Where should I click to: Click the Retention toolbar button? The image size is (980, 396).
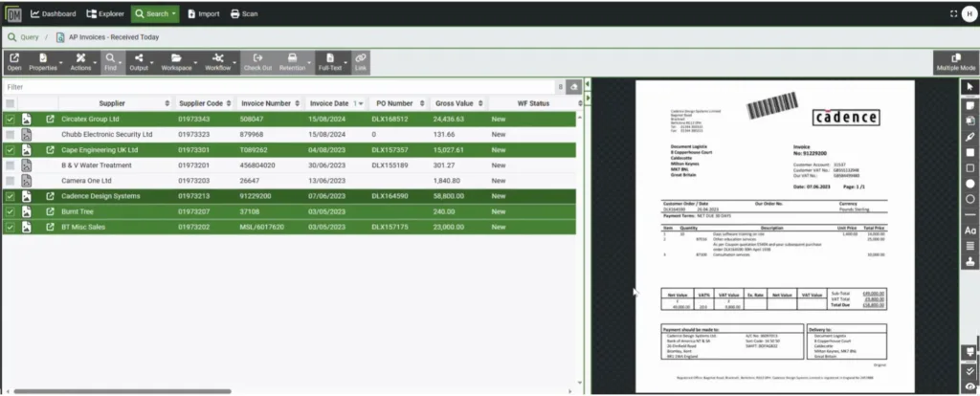coord(292,62)
